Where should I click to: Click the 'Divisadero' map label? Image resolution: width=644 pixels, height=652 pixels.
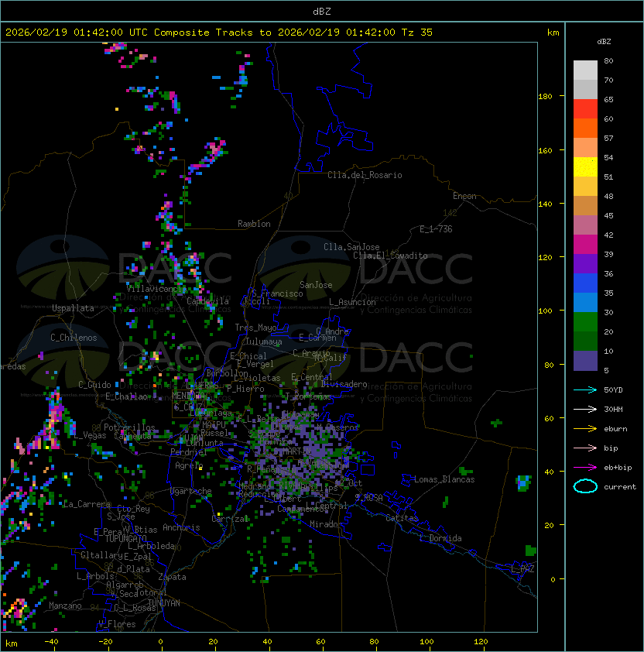(x=344, y=384)
